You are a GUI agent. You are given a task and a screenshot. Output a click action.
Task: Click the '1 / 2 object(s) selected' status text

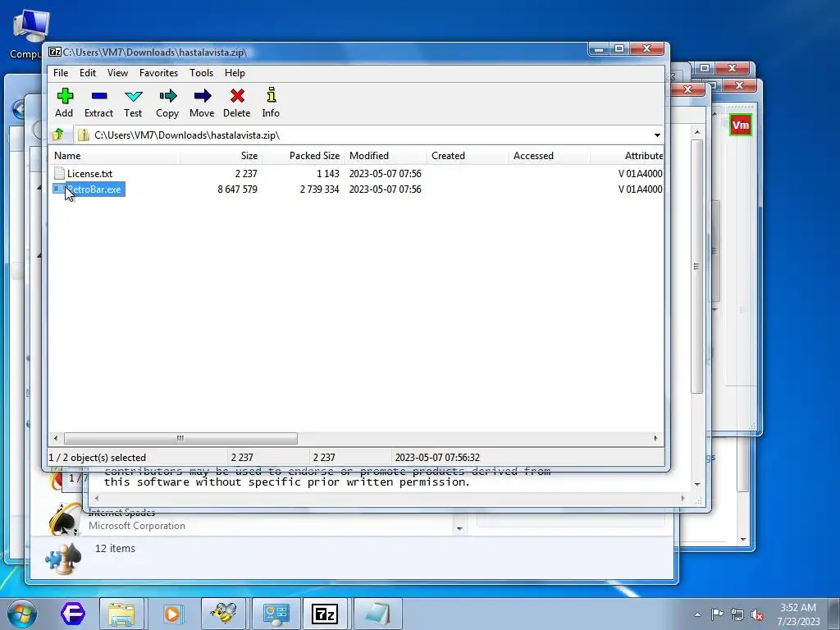pyautogui.click(x=97, y=458)
